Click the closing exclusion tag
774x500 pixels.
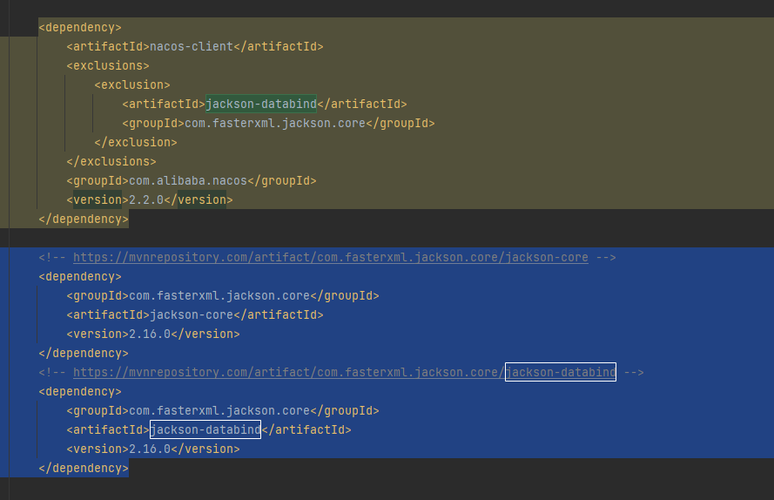coord(135,142)
